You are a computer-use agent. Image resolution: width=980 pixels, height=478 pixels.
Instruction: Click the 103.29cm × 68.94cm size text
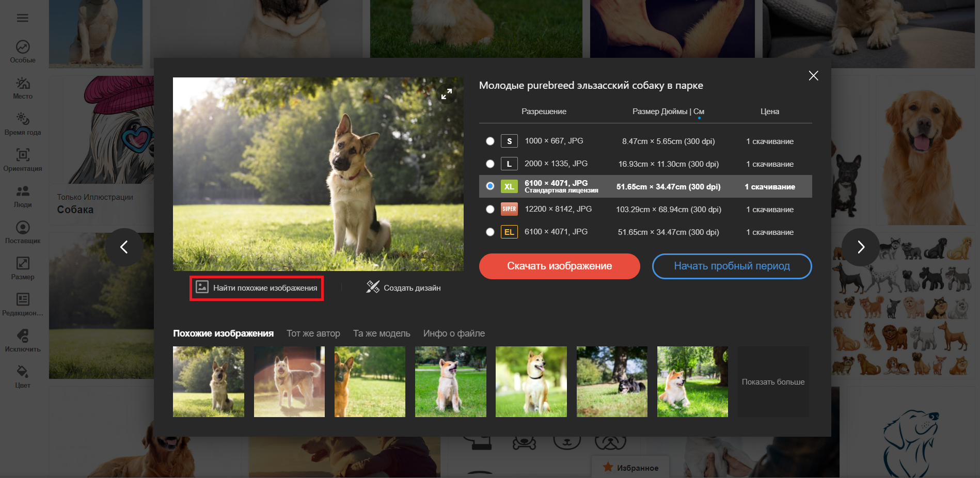(669, 210)
